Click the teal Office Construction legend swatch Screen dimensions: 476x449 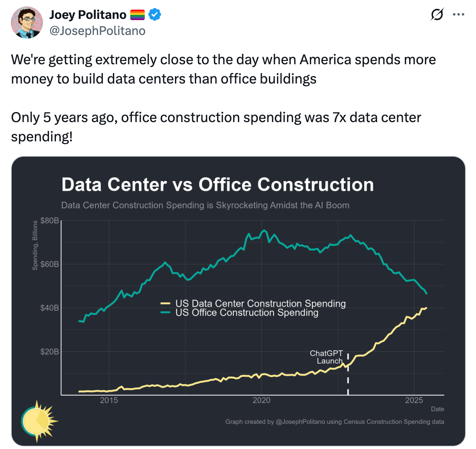165,312
